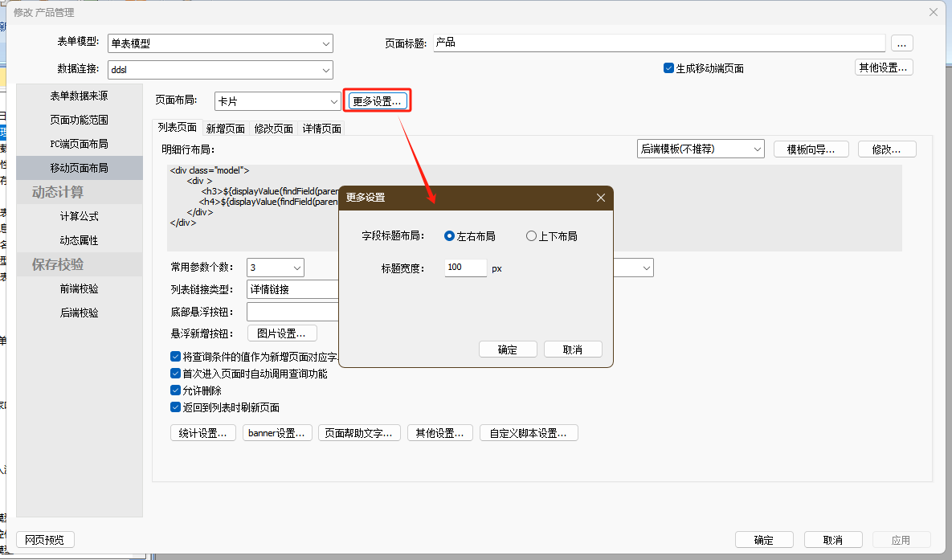Open the 数据连接 ddsl dropdown
952x560 pixels.
click(325, 70)
